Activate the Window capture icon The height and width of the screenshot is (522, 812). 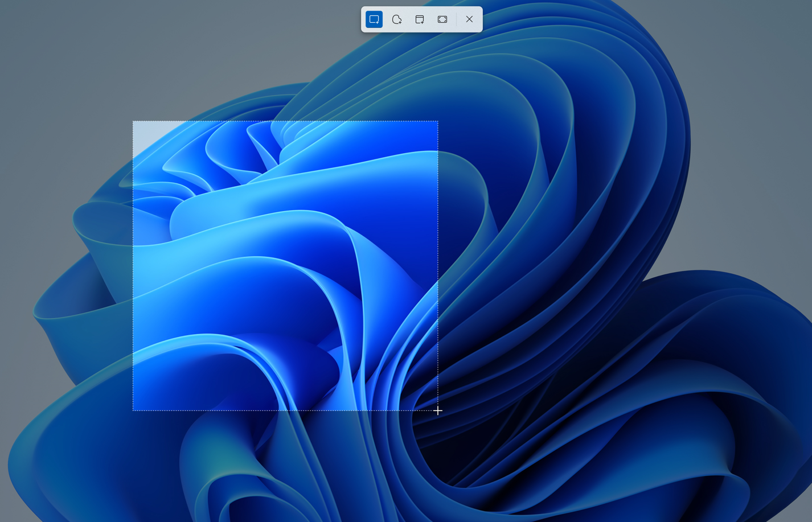tap(420, 19)
